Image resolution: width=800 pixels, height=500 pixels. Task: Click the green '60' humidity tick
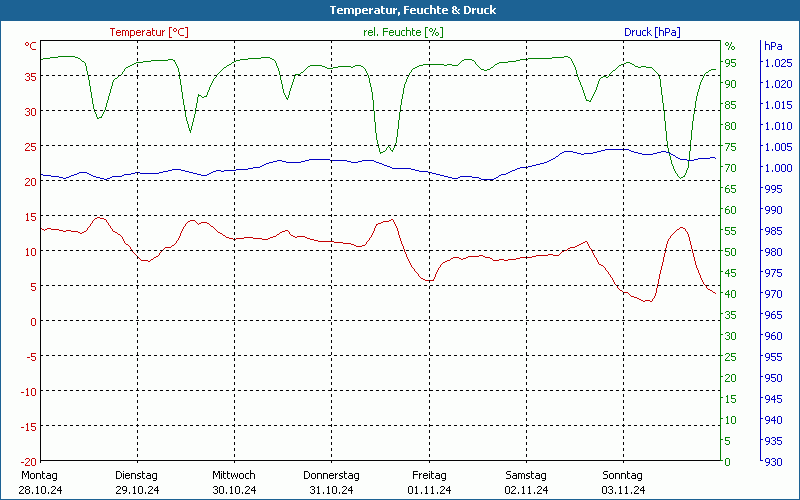pyautogui.click(x=731, y=210)
